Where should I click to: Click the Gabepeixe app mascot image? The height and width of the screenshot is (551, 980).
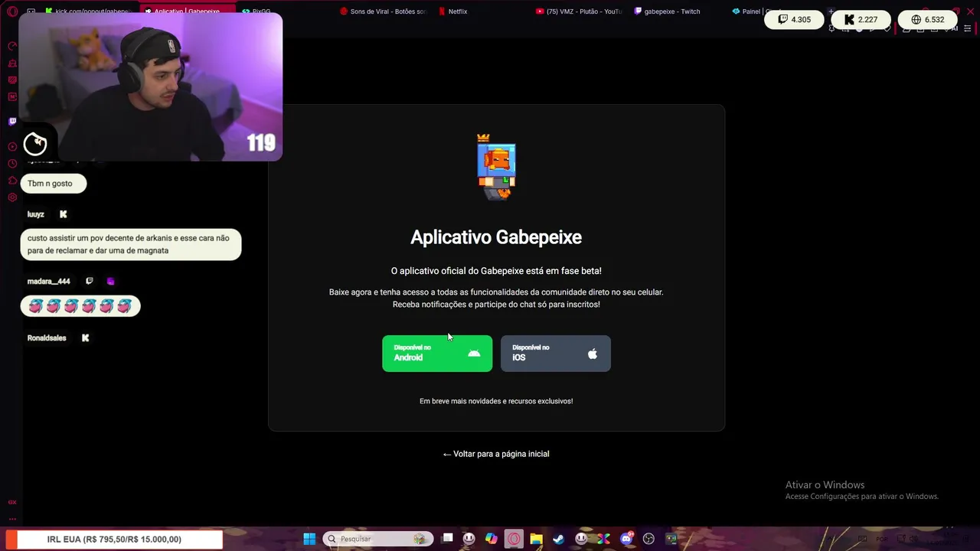496,167
